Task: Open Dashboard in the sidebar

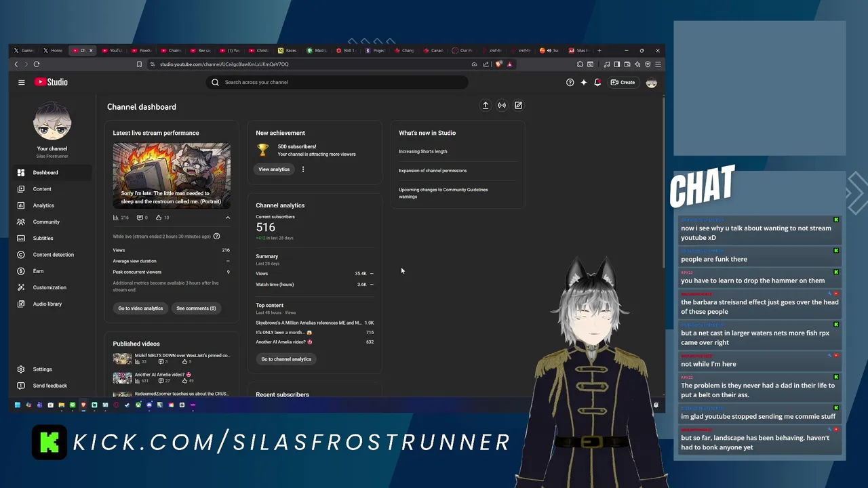Action: pos(51,173)
